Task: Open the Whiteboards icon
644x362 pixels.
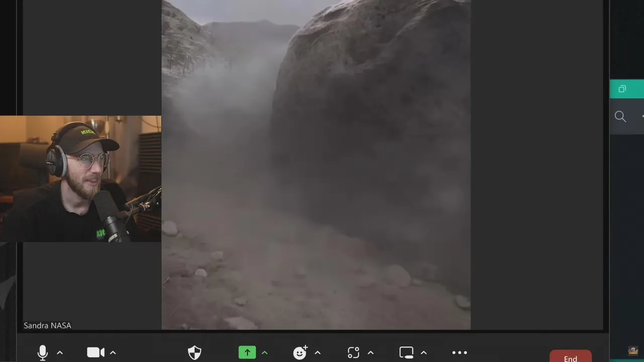Action: (407, 353)
